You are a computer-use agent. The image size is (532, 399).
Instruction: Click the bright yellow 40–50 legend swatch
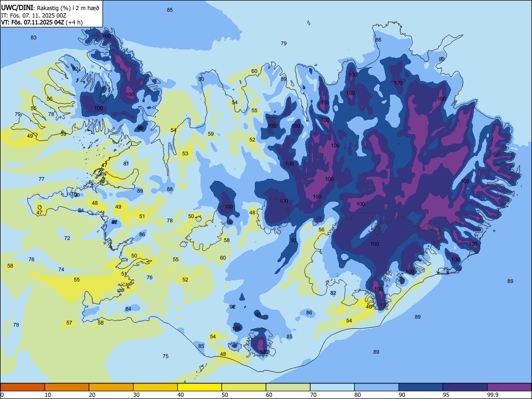coord(199,387)
